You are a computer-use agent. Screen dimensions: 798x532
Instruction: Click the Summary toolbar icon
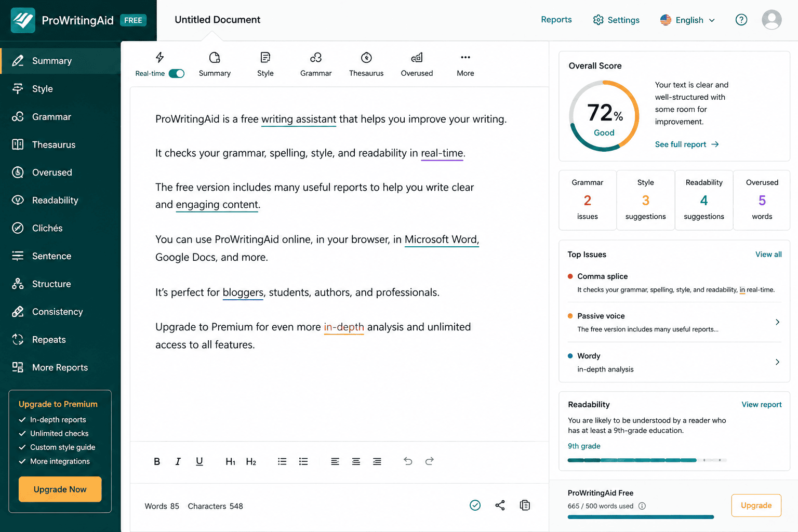coord(215,64)
